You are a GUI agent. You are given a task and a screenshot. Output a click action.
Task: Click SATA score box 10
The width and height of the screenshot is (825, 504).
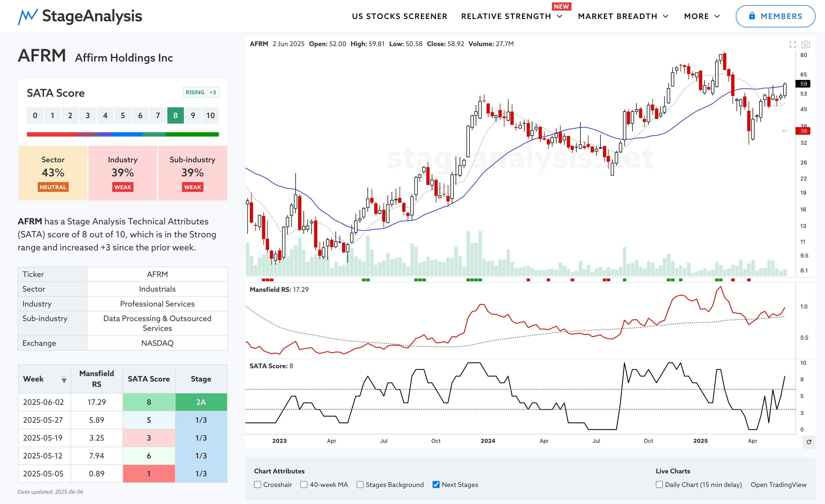point(210,115)
